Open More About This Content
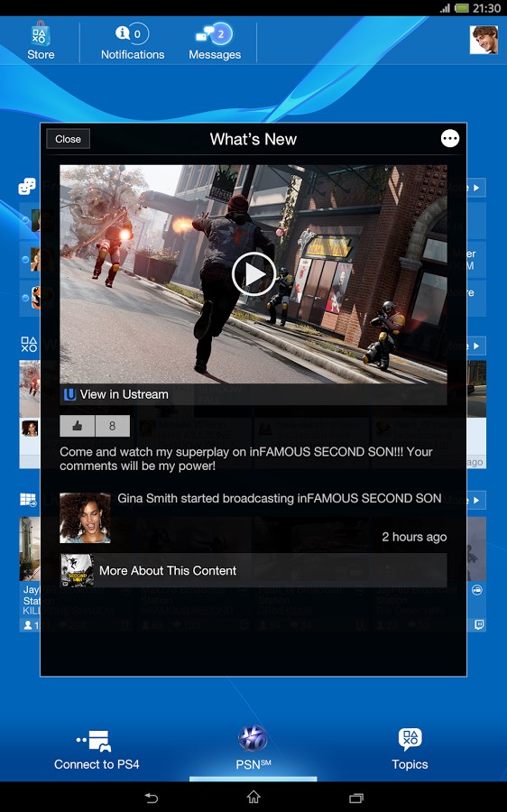This screenshot has width=507, height=812. click(253, 570)
